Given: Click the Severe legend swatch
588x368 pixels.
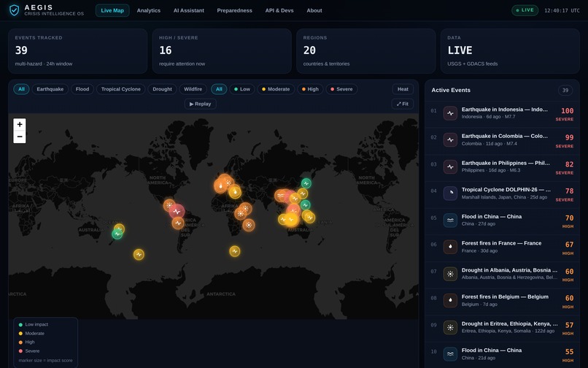Looking at the screenshot, I should 20,351.
